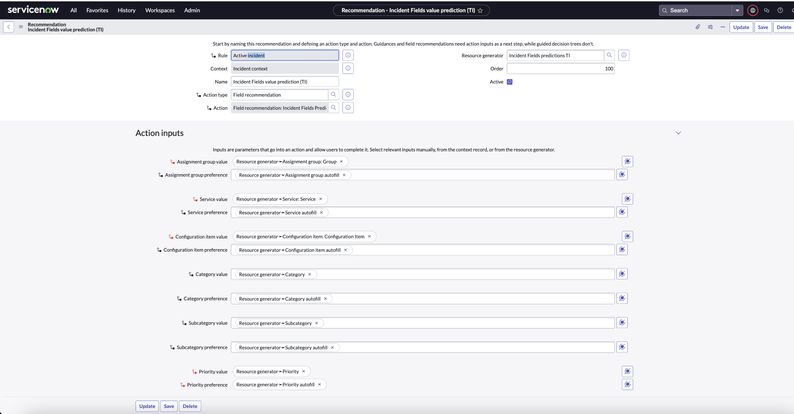Remove Configuration item: Configuration Item pill
This screenshot has width=794, height=414.
(x=369, y=236)
